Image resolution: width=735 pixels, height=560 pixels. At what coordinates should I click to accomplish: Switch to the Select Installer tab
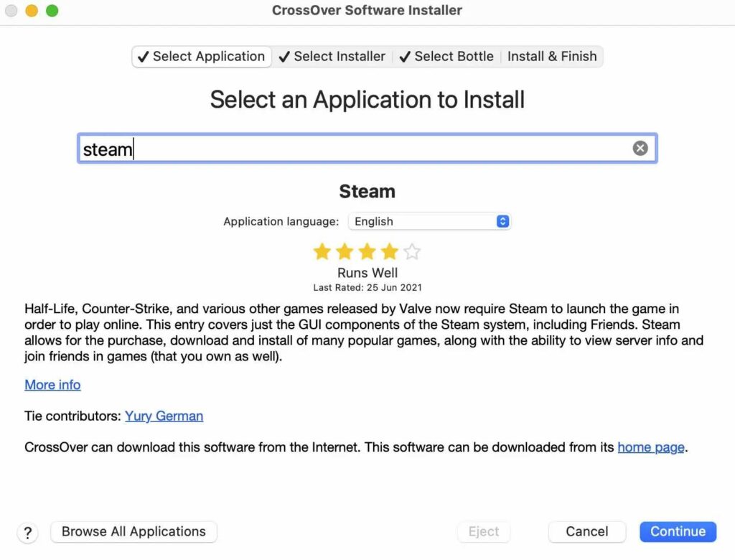332,57
